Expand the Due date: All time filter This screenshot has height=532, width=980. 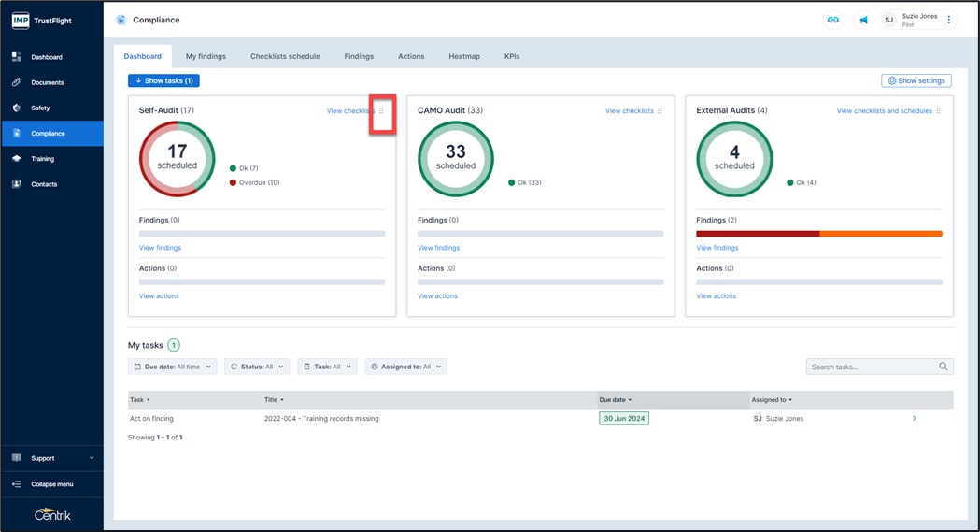point(173,367)
